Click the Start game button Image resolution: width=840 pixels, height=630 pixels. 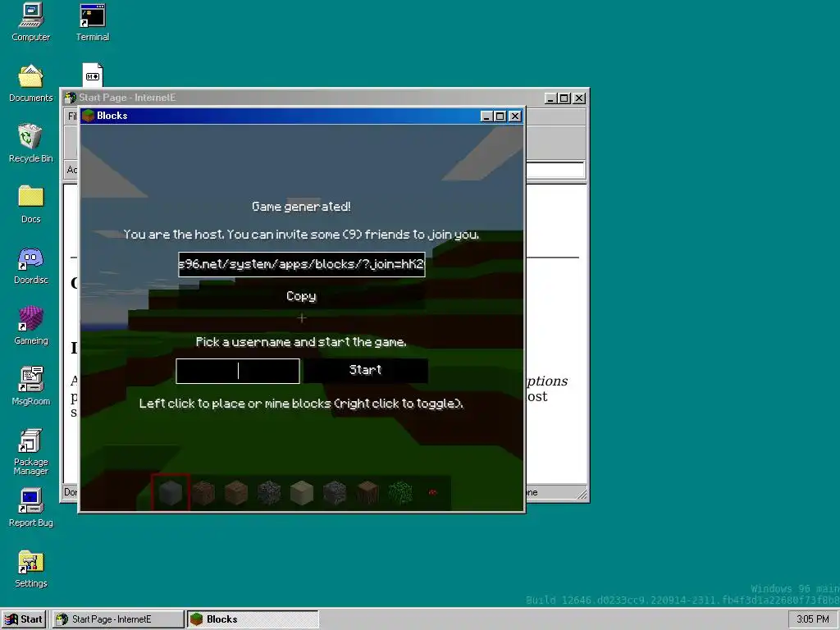pyautogui.click(x=365, y=370)
